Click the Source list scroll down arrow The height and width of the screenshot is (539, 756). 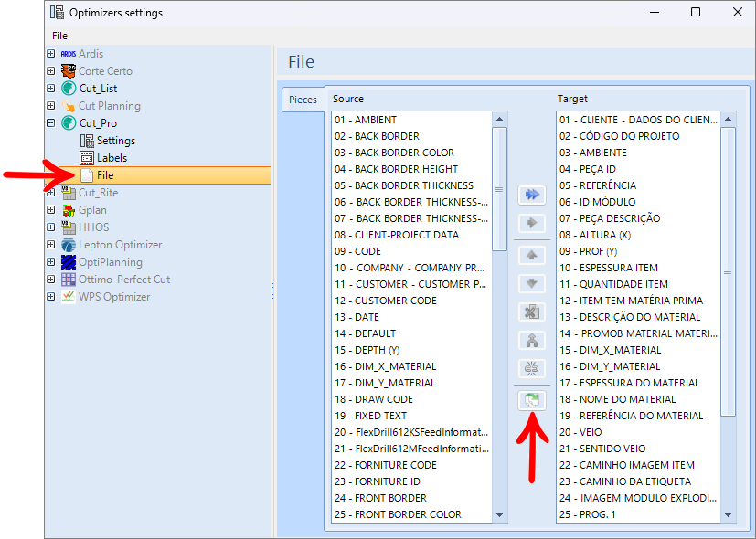coord(499,515)
